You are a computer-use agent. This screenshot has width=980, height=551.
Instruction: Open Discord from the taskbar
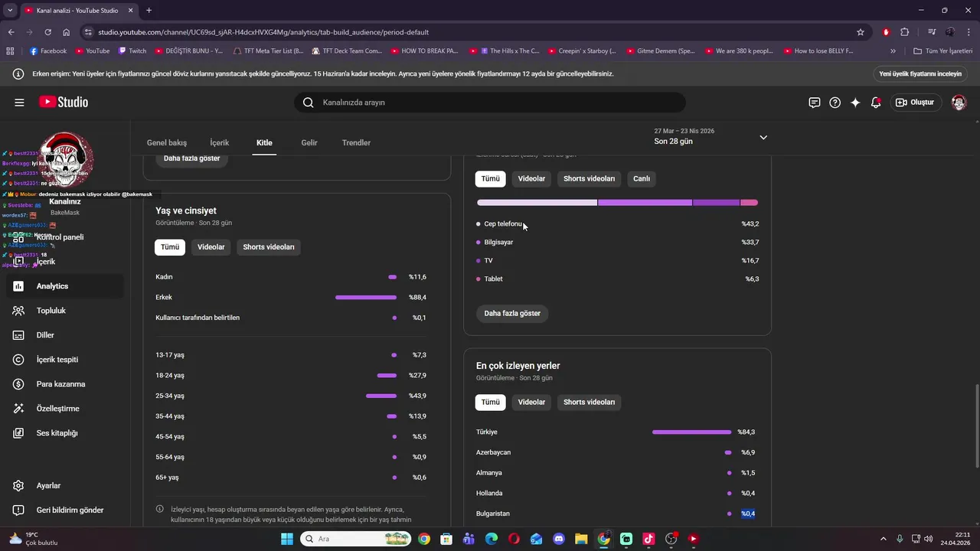coord(559,539)
